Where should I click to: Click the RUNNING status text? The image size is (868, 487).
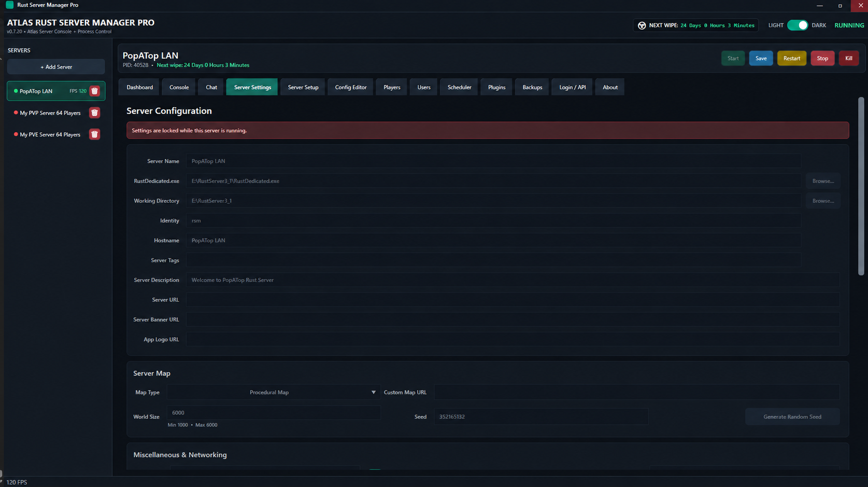tap(849, 25)
